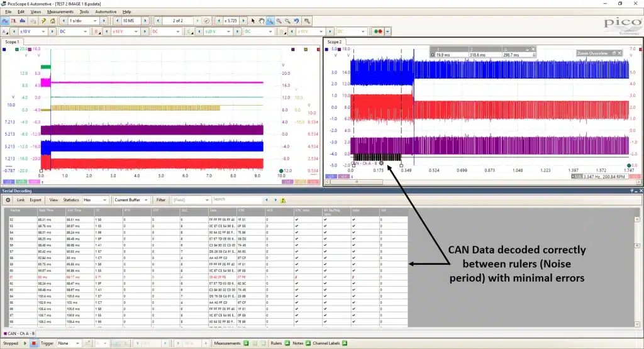Close the Zoom Overview window
The width and height of the screenshot is (644, 349).
pyautogui.click(x=619, y=53)
